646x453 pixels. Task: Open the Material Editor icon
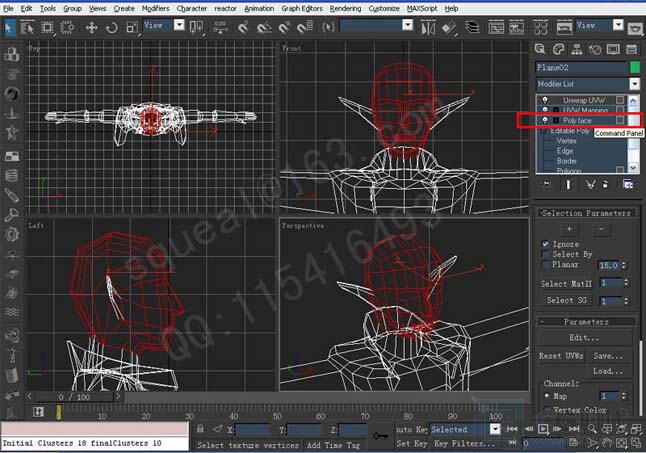point(541,28)
